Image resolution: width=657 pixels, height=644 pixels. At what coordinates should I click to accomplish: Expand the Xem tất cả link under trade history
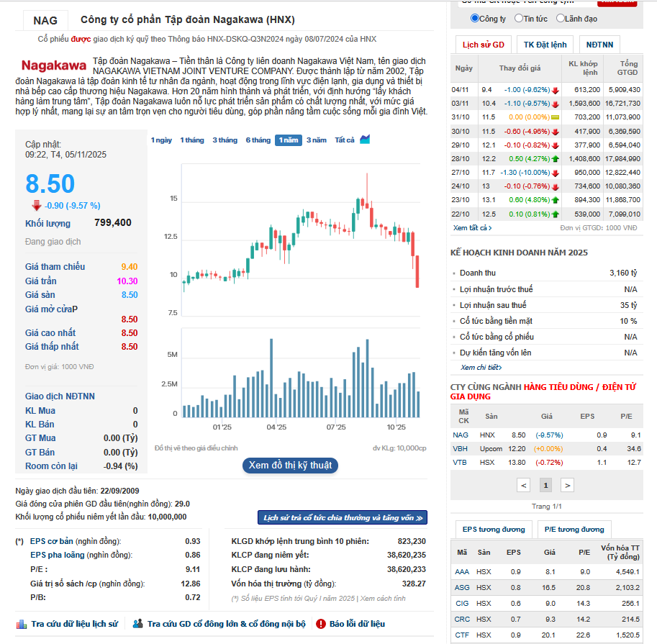coord(472,228)
